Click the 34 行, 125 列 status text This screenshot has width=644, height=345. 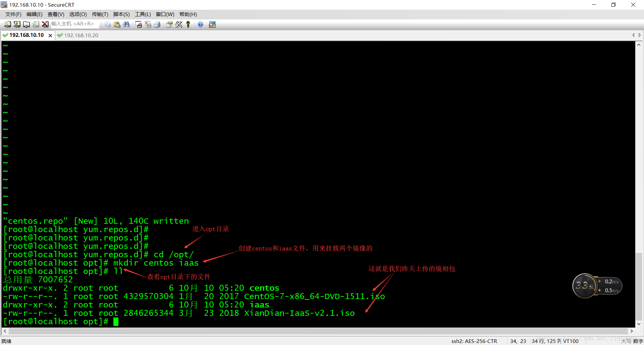[x=546, y=341]
